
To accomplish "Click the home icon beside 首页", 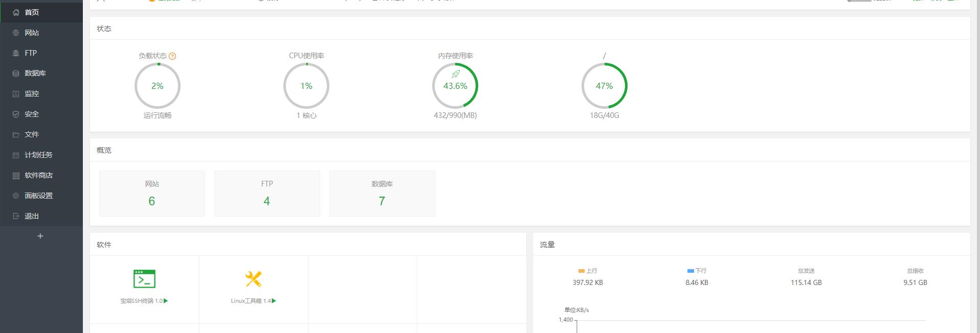I will coord(16,12).
